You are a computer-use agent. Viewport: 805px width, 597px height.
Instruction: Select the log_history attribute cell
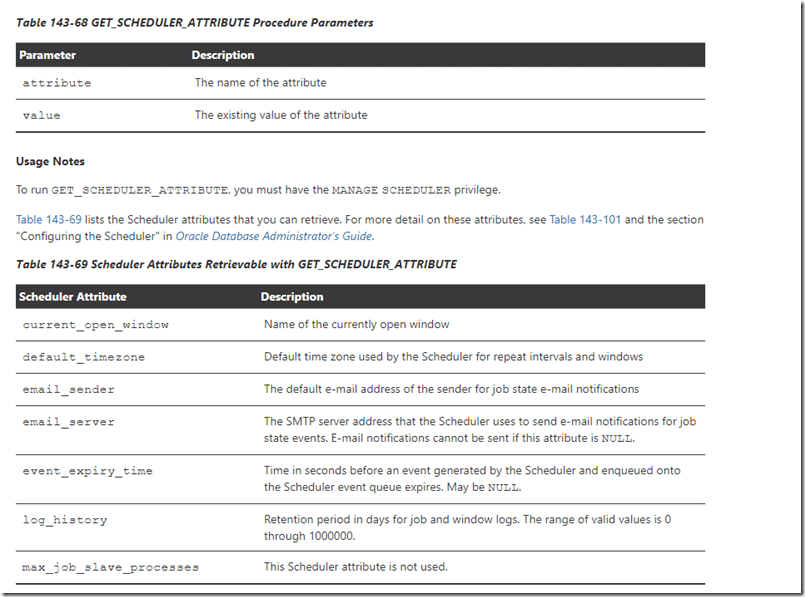(65, 520)
